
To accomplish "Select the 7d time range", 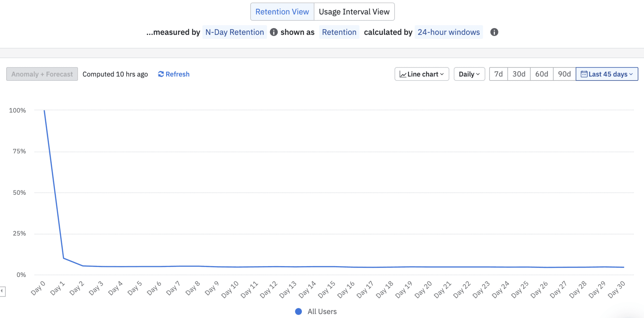I will [x=498, y=74].
